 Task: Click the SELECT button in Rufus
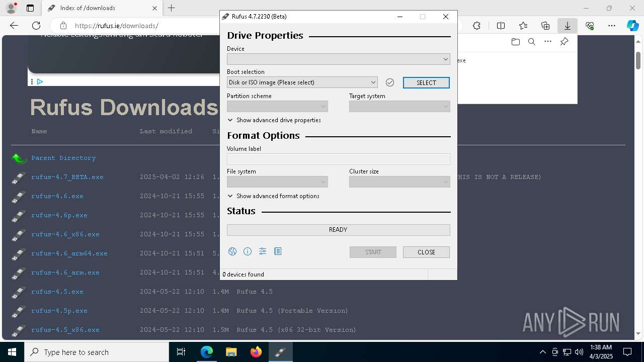(x=426, y=82)
